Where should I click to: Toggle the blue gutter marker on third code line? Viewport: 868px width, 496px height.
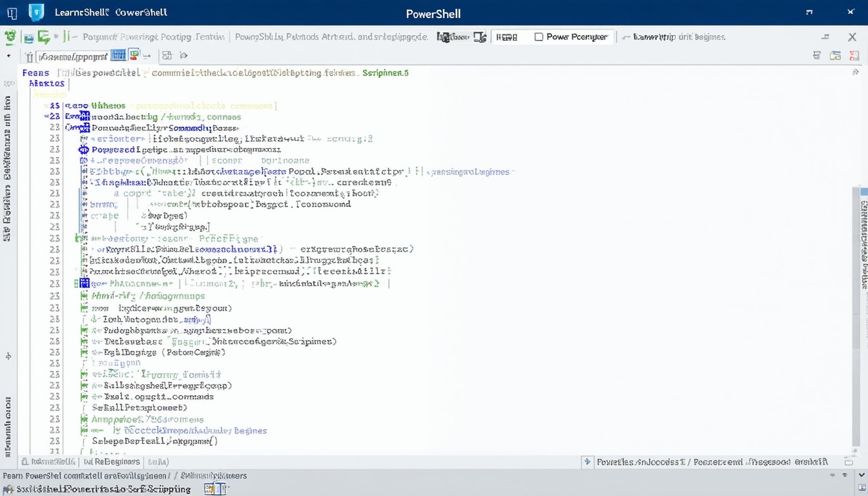coord(84,128)
